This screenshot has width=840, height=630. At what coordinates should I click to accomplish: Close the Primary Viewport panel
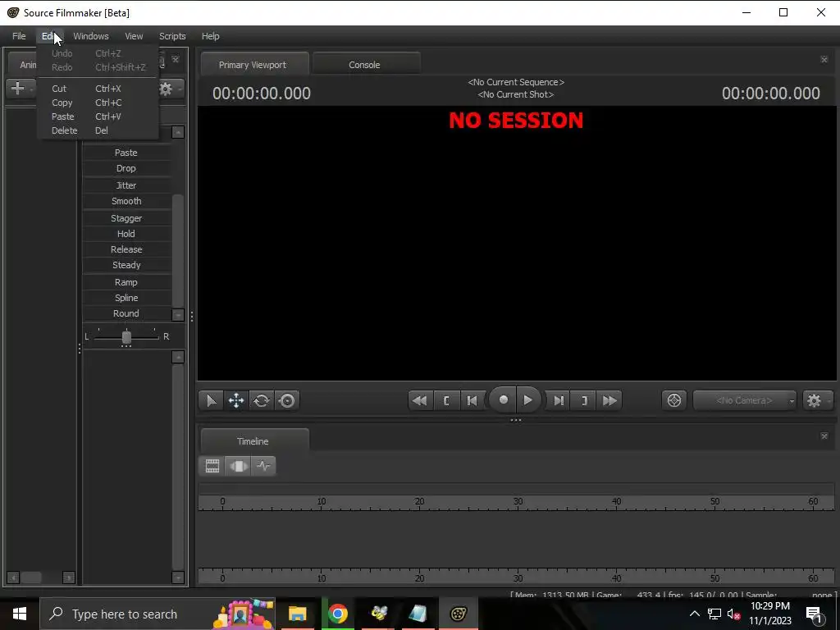[824, 59]
